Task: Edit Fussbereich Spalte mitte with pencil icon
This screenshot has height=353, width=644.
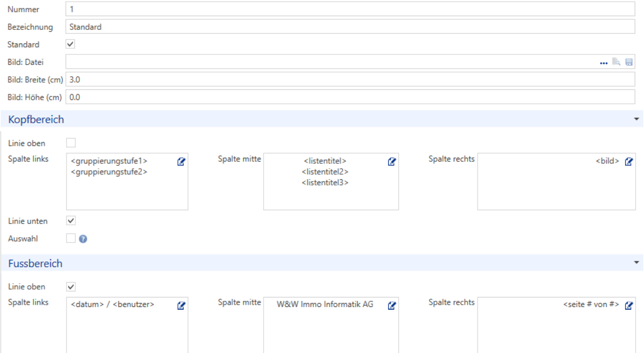Action: coord(392,305)
